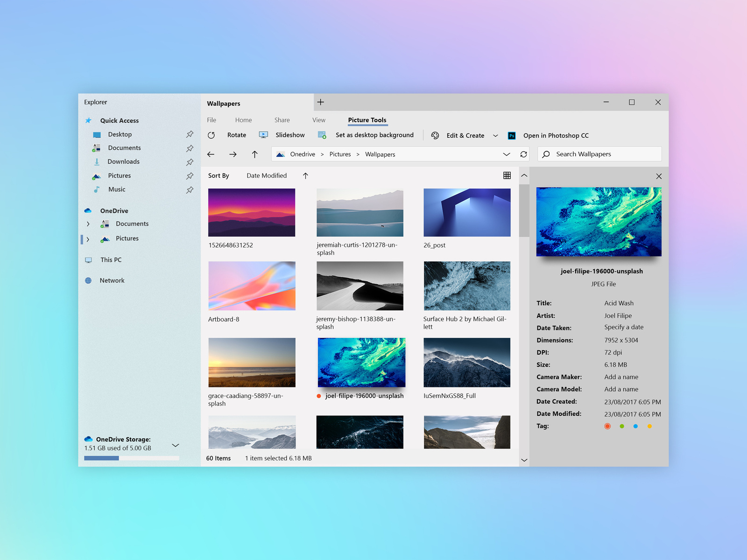Screen dimensions: 747x560
Task: Expand OneDrive Pictures in the sidebar
Action: [x=88, y=239]
